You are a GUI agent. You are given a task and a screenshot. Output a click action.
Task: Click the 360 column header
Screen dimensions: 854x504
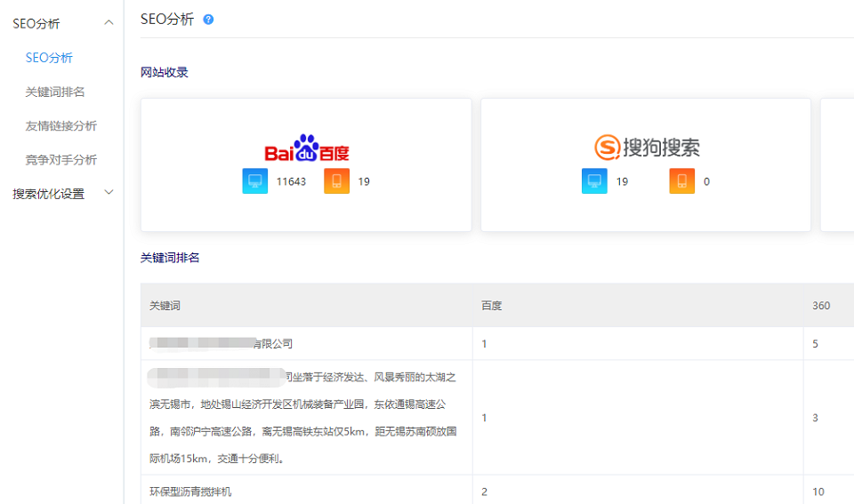(x=821, y=306)
